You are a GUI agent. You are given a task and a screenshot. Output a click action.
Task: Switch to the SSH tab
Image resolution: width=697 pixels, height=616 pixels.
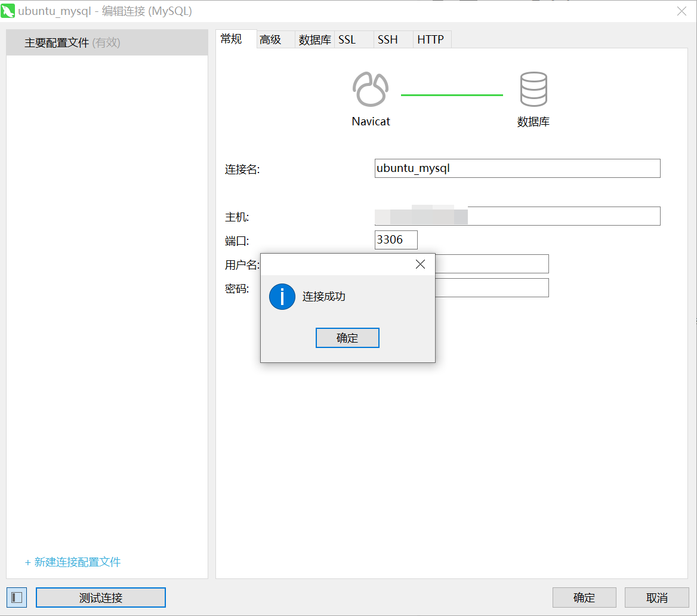point(393,39)
